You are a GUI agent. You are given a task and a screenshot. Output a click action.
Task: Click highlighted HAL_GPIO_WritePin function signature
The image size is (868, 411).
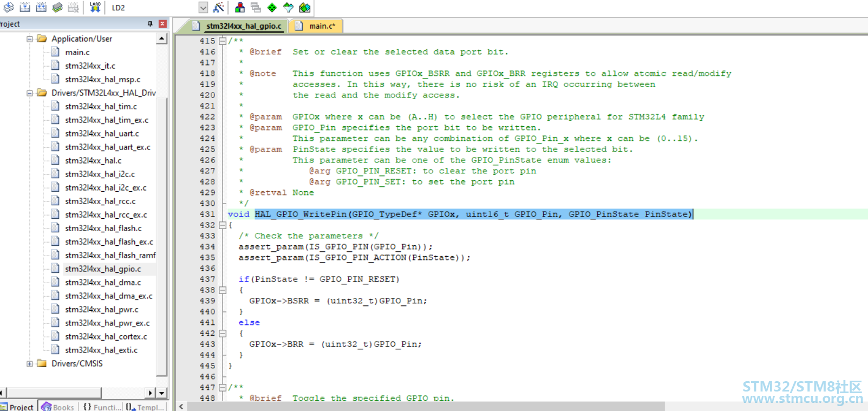[474, 214]
